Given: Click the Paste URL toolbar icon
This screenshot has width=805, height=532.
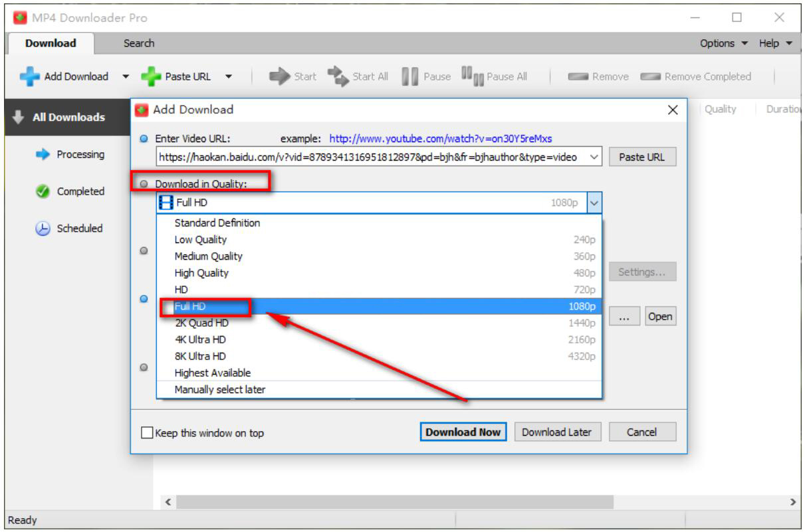Looking at the screenshot, I should (x=151, y=76).
